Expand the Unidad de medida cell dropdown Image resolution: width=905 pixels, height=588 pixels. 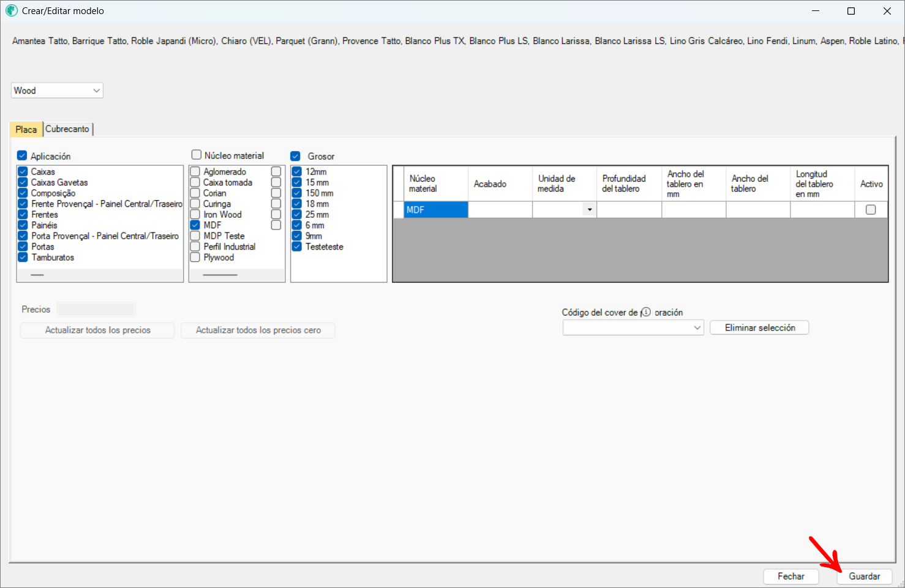[589, 210]
